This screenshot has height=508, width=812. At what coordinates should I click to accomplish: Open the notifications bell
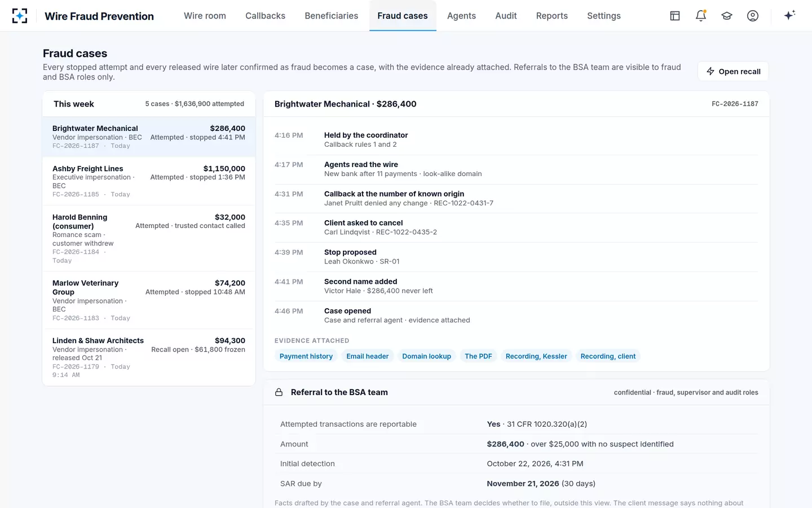[701, 16]
